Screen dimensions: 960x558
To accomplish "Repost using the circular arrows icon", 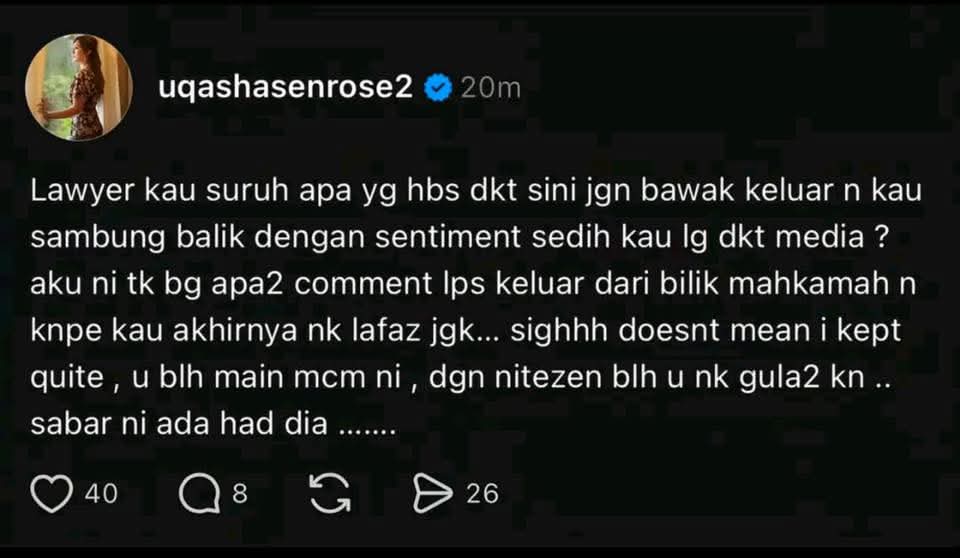I will click(x=330, y=494).
